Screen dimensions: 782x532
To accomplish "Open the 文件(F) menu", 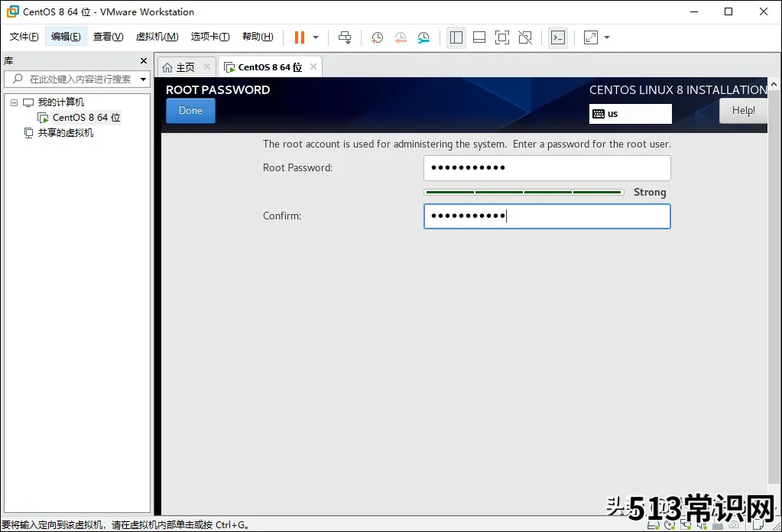I will [x=24, y=37].
